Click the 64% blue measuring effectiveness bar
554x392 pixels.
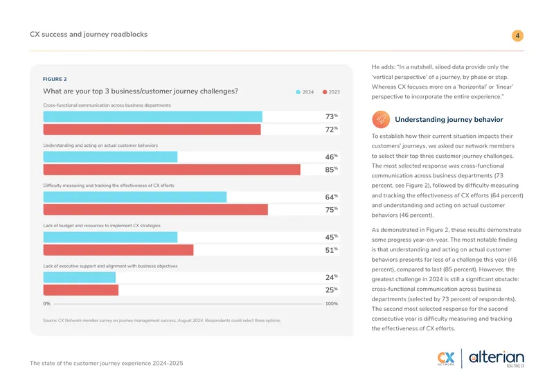coord(135,197)
